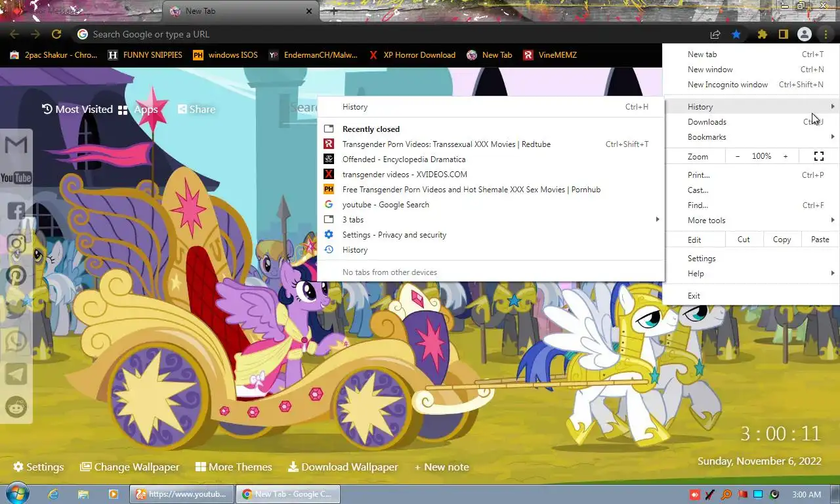Click Download Wallpaper at the bottom
This screenshot has height=504, width=840.
point(343,467)
